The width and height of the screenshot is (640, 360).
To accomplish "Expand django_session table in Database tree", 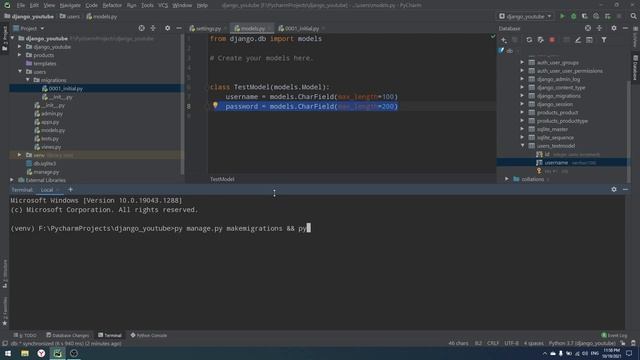I will [522, 104].
